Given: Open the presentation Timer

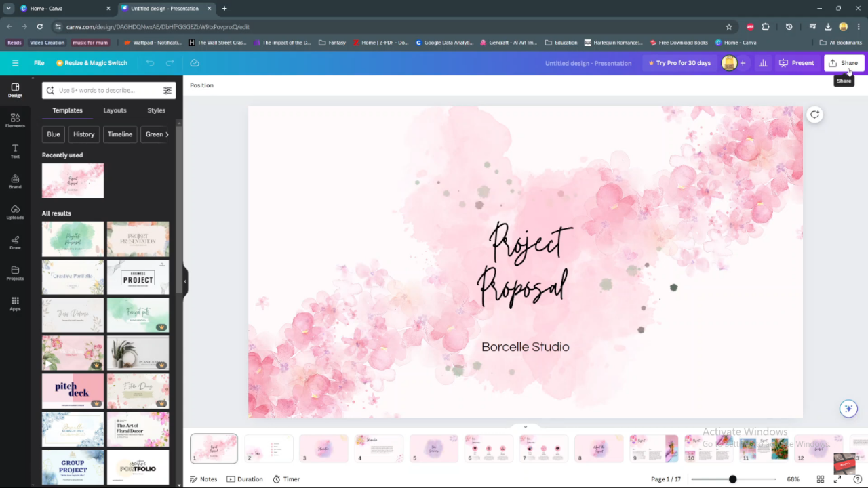Looking at the screenshot, I should point(286,479).
